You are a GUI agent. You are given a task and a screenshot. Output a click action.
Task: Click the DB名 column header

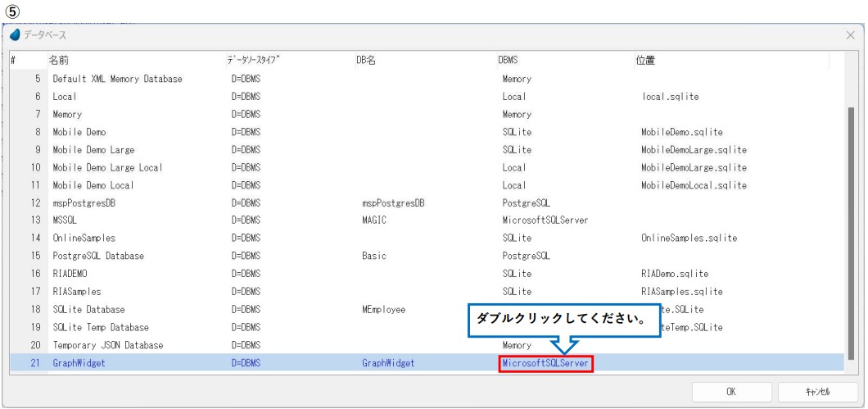365,61
